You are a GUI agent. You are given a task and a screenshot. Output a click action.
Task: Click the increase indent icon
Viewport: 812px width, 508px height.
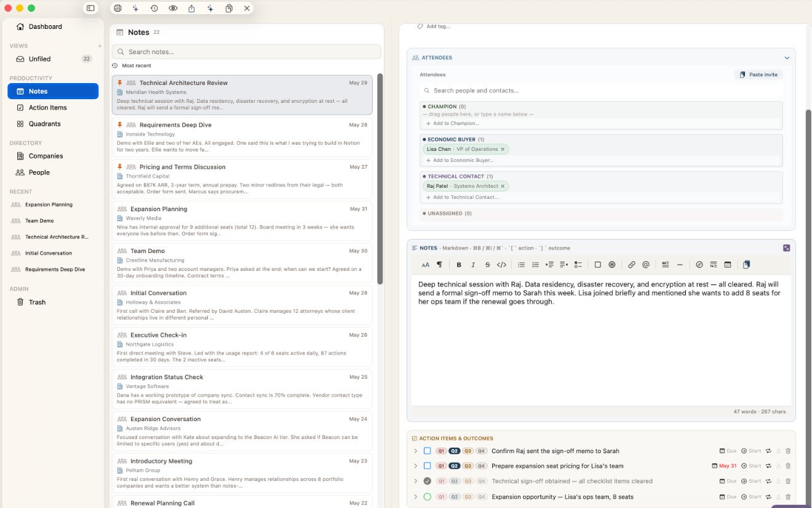(549, 265)
